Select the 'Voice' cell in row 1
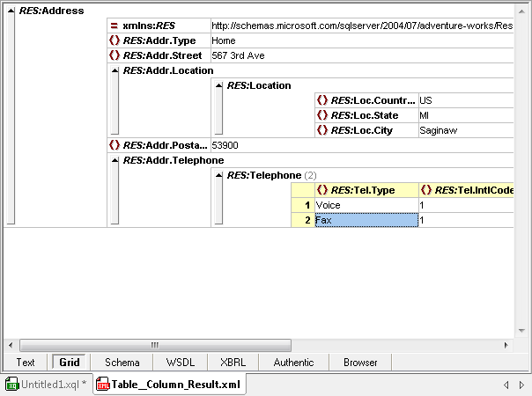The image size is (532, 396). click(366, 205)
